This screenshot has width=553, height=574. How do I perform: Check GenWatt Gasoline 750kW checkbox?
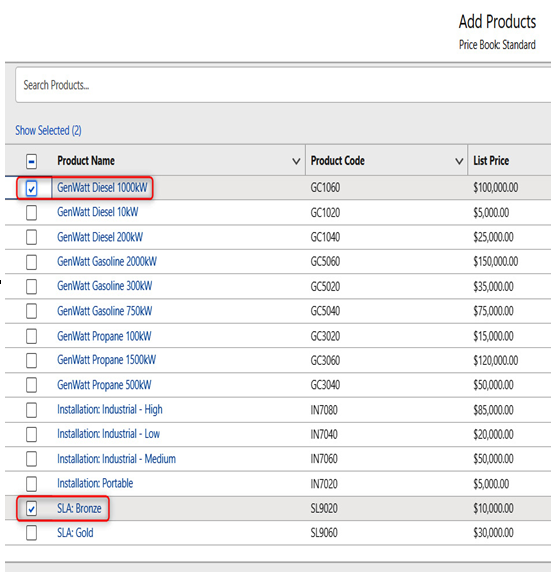pos(31,311)
